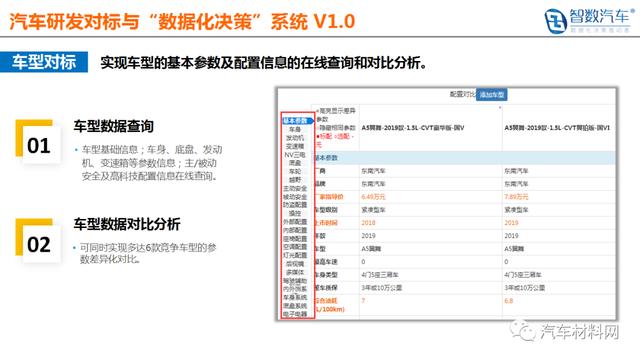Tick the 隐藏相同参数 checkbox
Viewport: 640px width, 360px height.
pyautogui.click(x=317, y=128)
